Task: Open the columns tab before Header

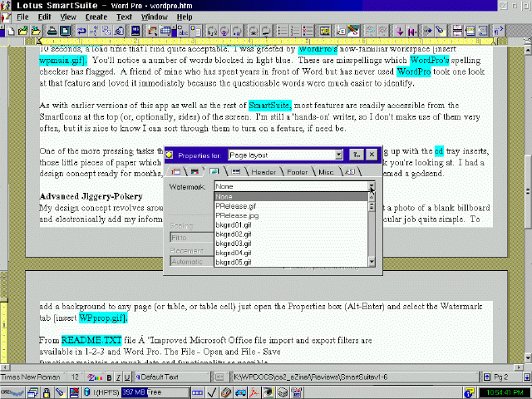Action: point(236,172)
